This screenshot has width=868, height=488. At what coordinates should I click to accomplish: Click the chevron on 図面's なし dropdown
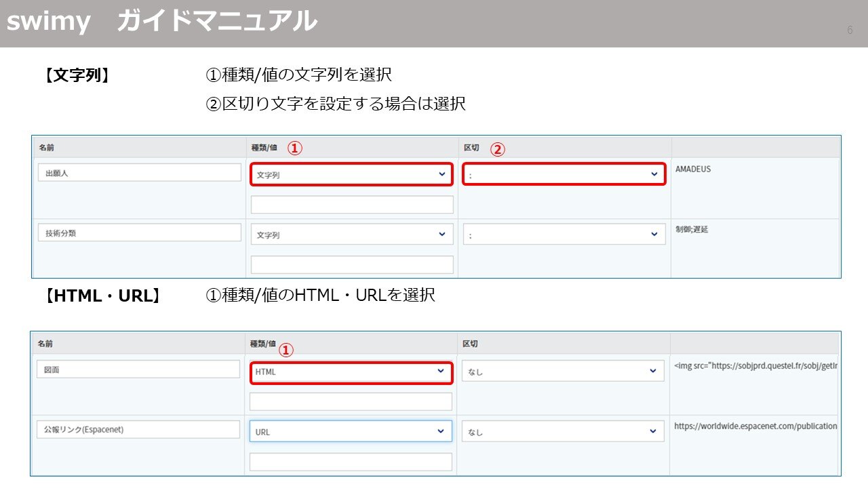[653, 370]
